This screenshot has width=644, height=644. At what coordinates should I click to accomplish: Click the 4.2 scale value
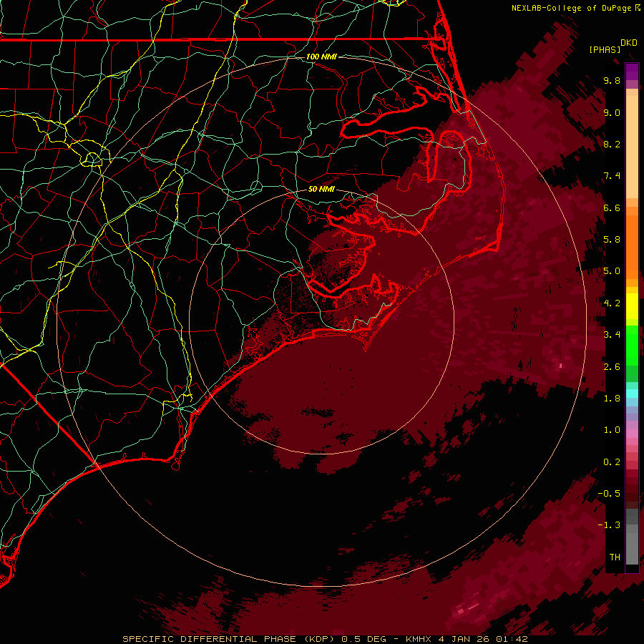[x=612, y=303]
